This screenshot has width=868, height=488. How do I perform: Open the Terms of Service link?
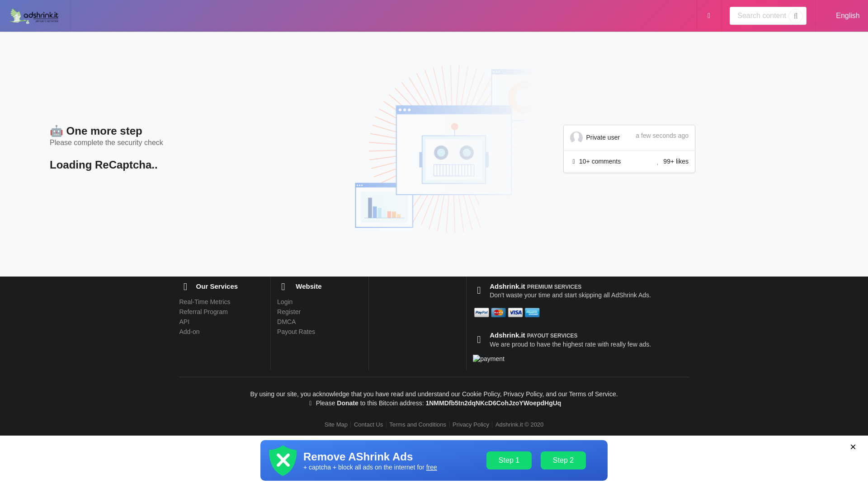tap(592, 394)
